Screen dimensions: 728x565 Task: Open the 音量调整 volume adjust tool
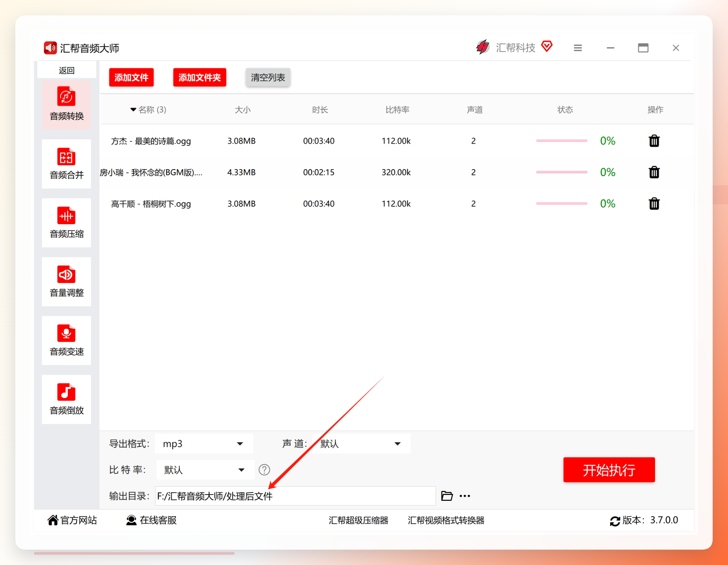66,282
